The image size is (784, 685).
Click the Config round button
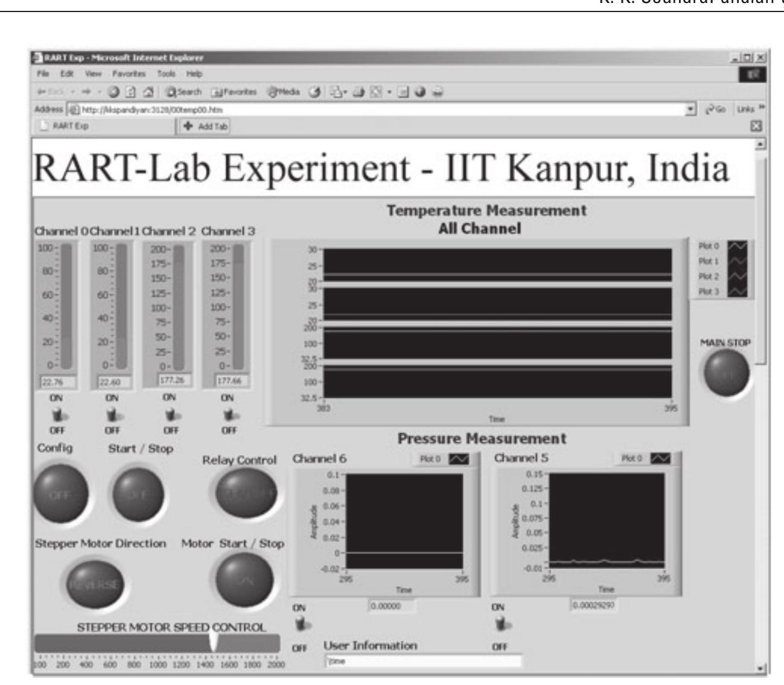[60, 495]
